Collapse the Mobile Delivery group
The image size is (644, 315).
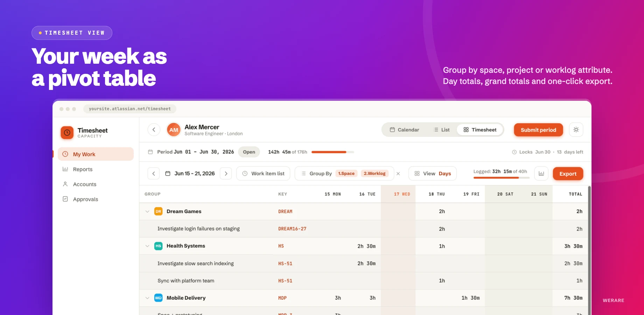(147, 298)
